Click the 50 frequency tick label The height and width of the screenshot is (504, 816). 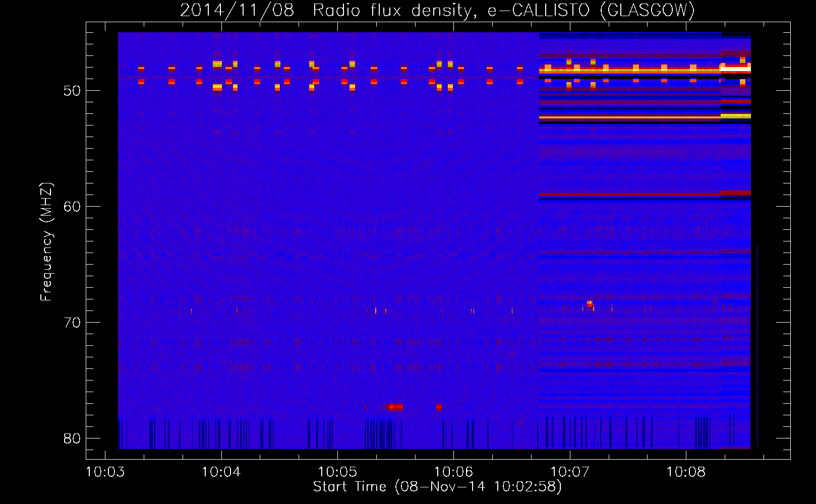tap(72, 91)
